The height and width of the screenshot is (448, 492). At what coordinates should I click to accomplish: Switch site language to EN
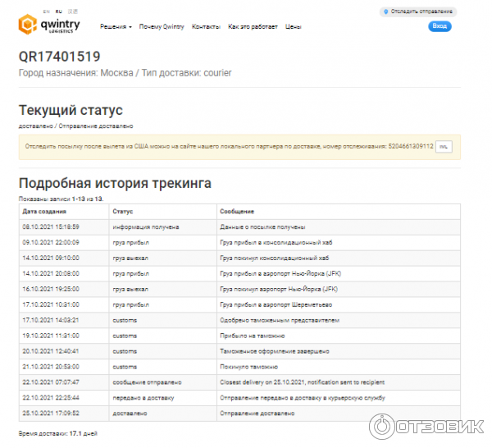pos(45,12)
